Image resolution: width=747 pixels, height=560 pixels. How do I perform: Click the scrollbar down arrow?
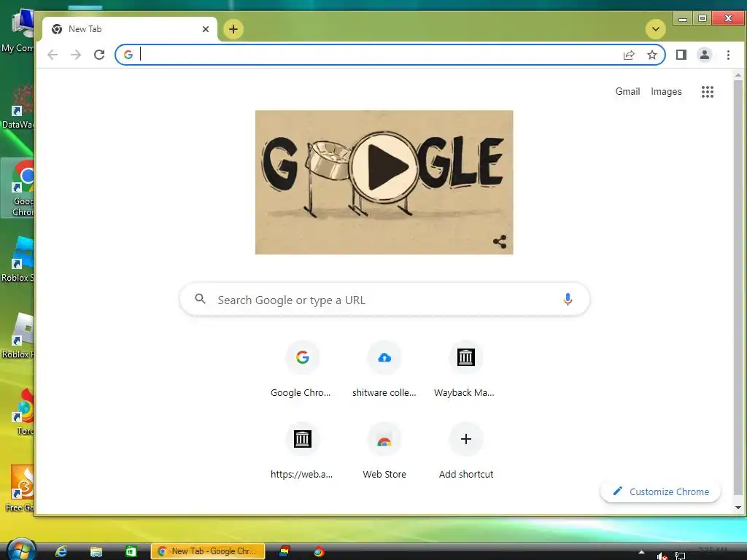coord(738,507)
